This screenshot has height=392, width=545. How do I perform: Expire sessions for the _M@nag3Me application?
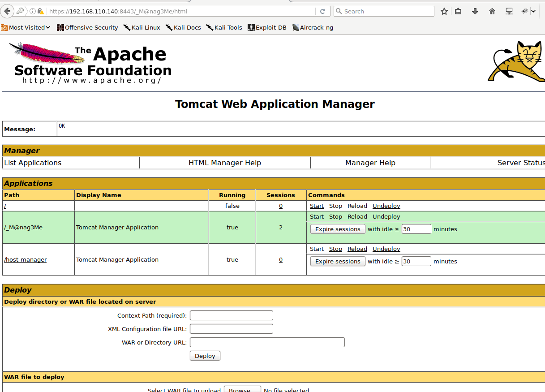[x=338, y=229]
